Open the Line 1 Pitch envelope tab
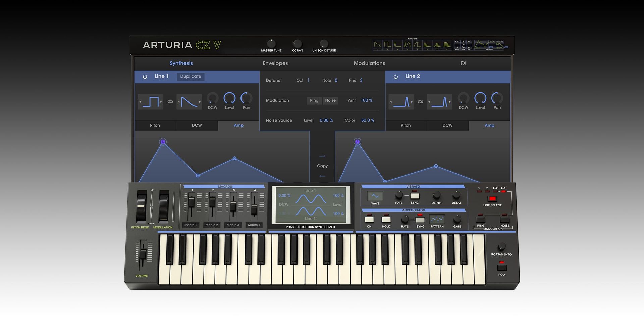The image size is (644, 317). 155,125
